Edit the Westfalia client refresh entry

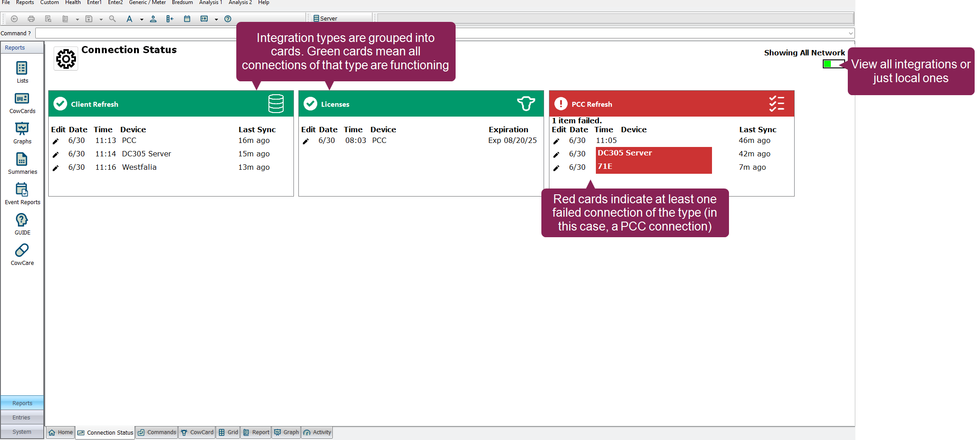56,168
